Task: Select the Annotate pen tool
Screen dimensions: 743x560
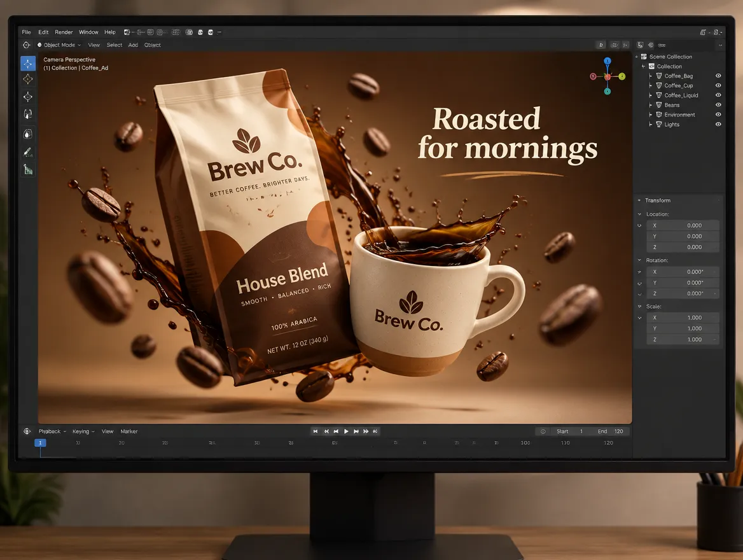Action: coord(27,152)
